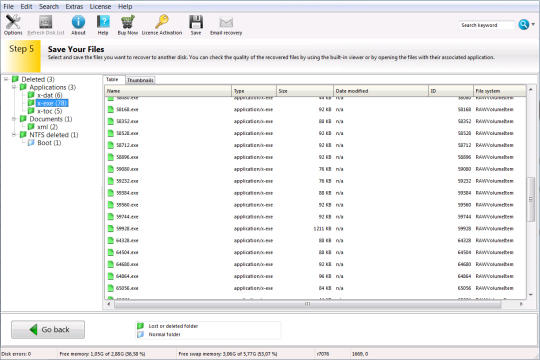Image resolution: width=540 pixels, height=360 pixels.
Task: Click the blue search magnifier icon
Action: pyautogui.click(x=523, y=25)
